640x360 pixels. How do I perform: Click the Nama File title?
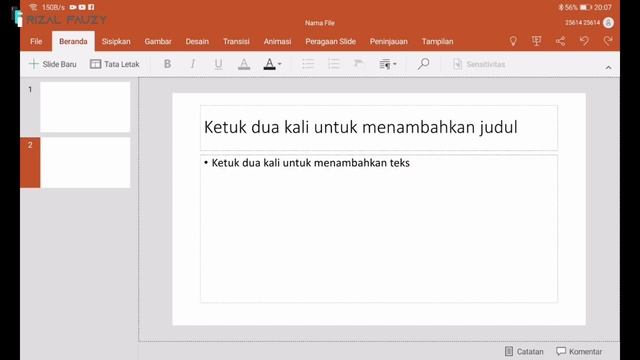coord(320,23)
